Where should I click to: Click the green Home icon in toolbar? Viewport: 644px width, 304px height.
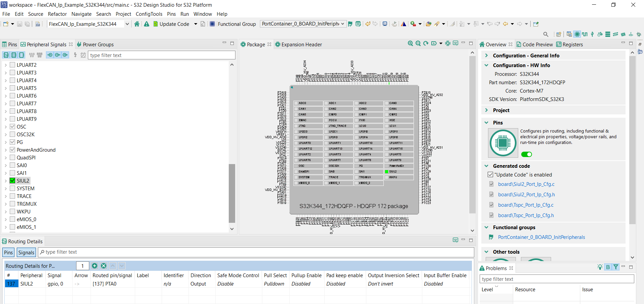(x=137, y=24)
